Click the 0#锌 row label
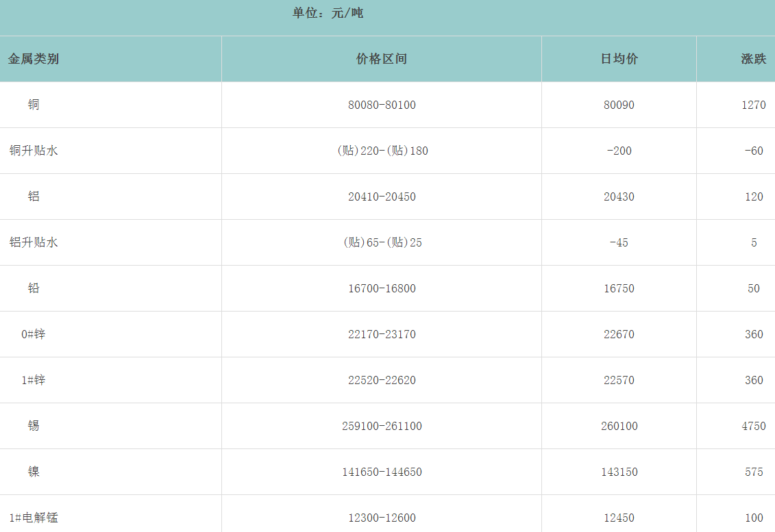Viewport: 775px width, 532px height. [x=34, y=334]
